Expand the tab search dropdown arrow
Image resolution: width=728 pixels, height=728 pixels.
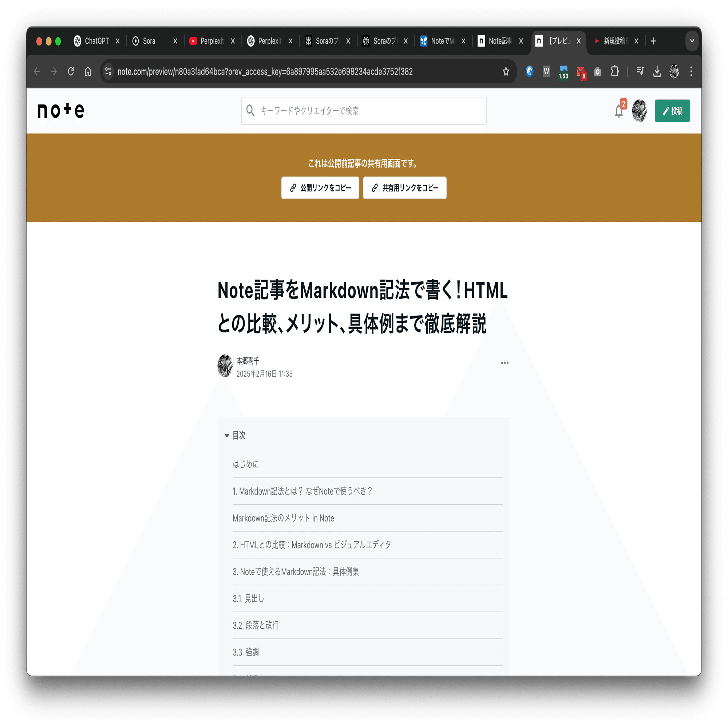692,41
